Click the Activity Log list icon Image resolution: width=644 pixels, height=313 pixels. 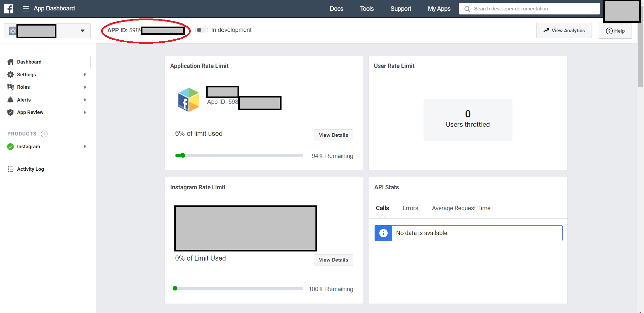[10, 169]
